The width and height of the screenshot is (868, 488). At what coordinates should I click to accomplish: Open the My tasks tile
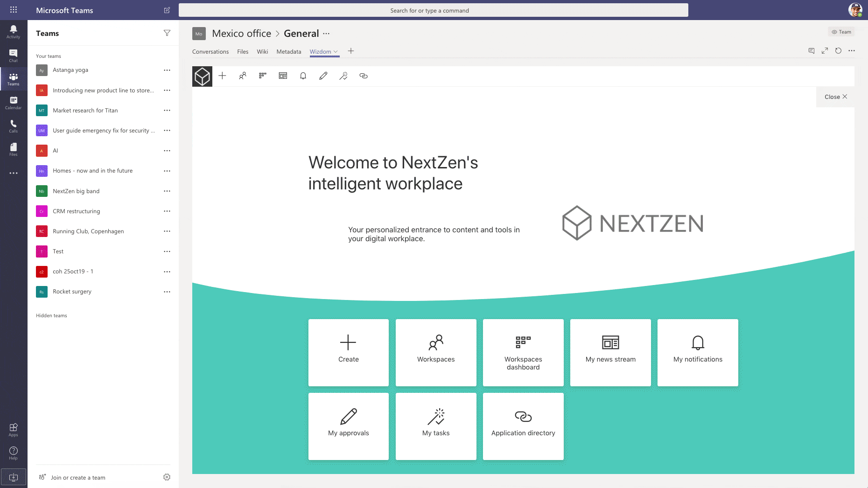point(436,426)
